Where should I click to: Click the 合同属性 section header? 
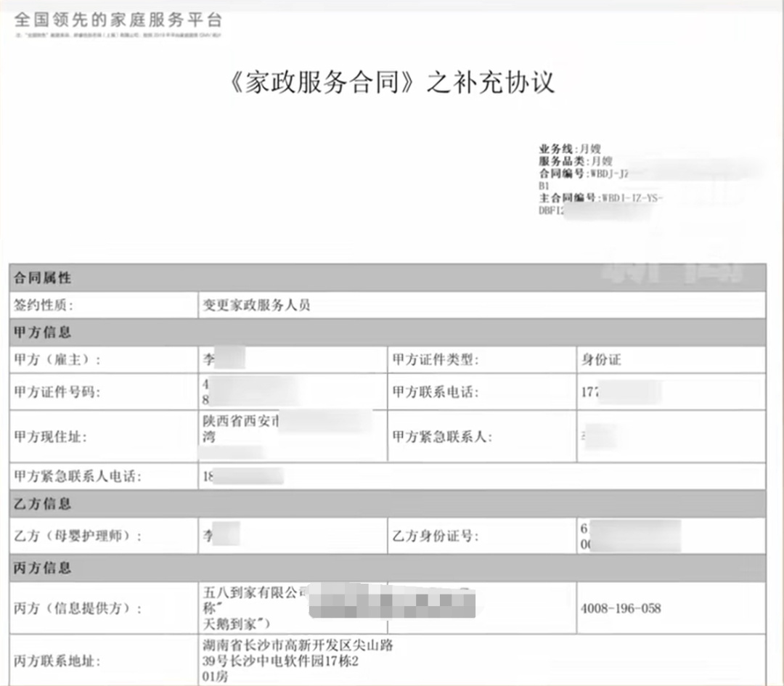[388, 277]
